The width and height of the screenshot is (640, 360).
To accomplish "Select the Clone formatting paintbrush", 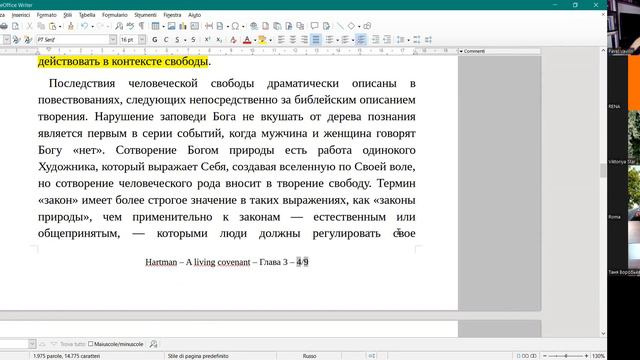I will click(71, 26).
